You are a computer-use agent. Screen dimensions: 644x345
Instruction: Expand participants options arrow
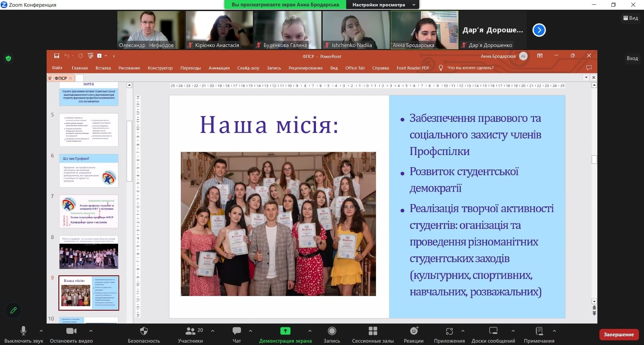tap(213, 331)
